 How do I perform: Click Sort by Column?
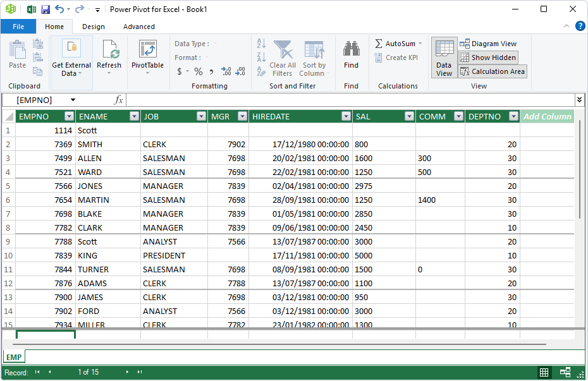click(x=314, y=59)
